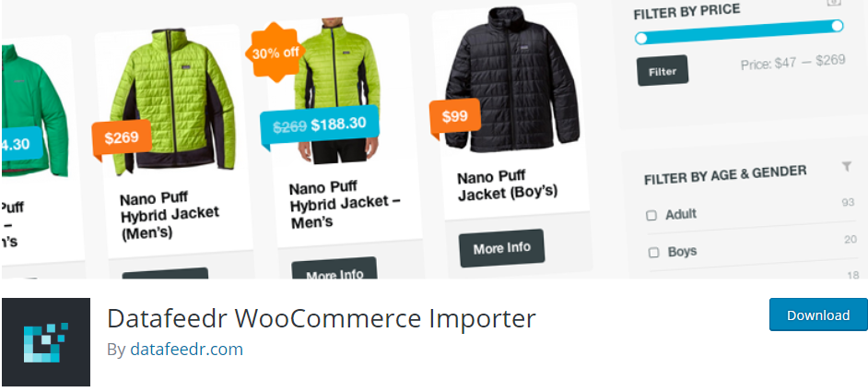Screen dimensions: 868x392
Task: Click the partially visible icon above the price slider
Action: click(834, 3)
